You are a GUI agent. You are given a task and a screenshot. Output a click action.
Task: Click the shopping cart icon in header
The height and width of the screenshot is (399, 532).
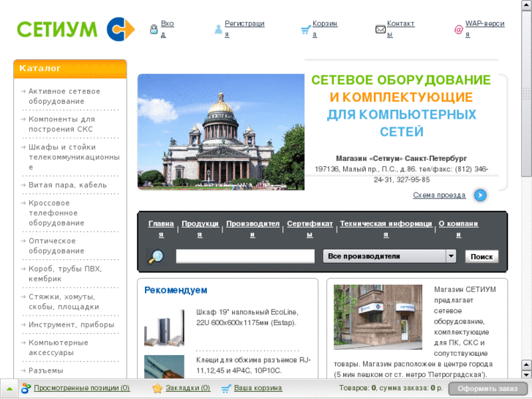pos(306,29)
